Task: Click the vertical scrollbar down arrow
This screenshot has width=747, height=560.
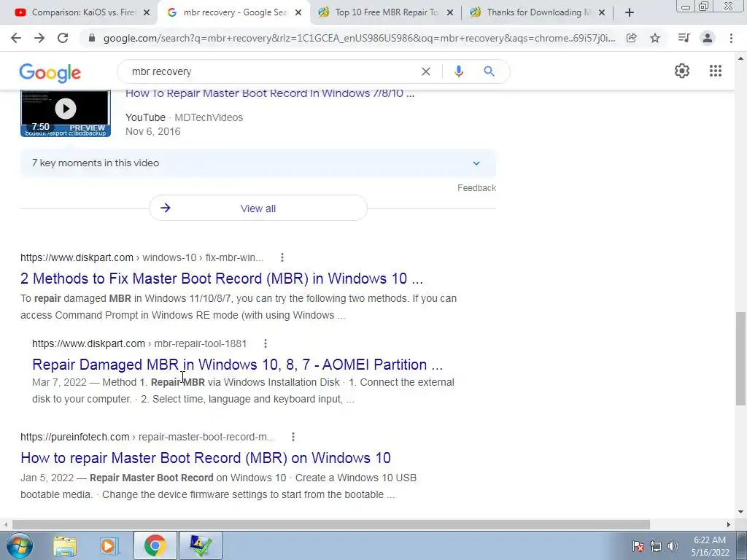Action: click(741, 512)
